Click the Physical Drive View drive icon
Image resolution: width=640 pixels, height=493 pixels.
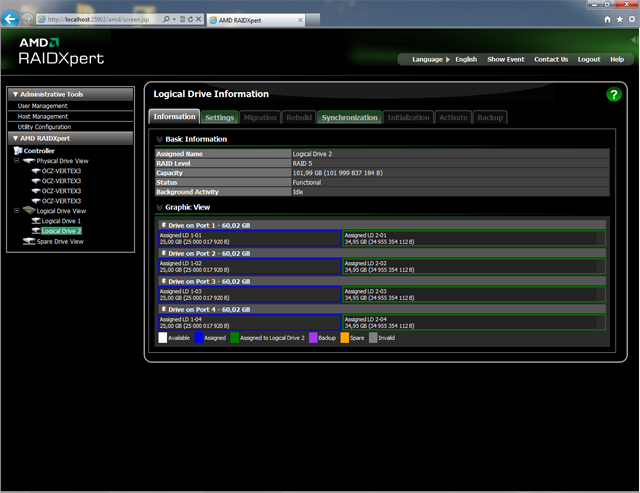pyautogui.click(x=29, y=161)
